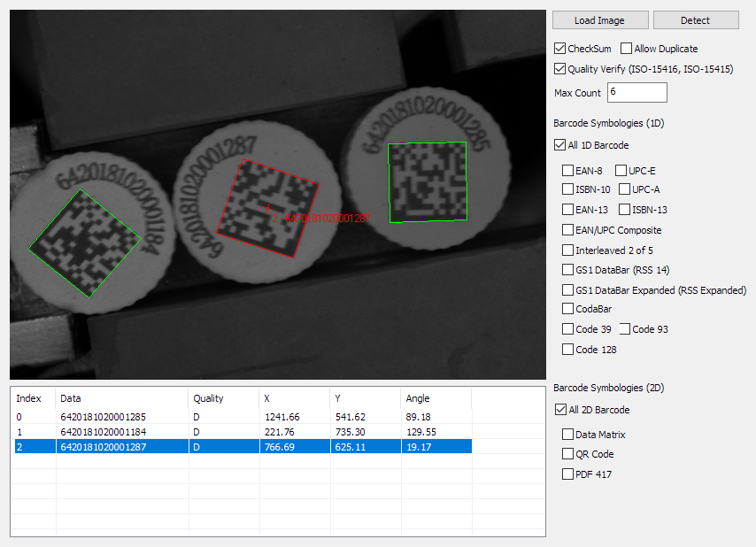Select result row 6420181020001184
This screenshot has width=756, height=547.
click(243, 432)
